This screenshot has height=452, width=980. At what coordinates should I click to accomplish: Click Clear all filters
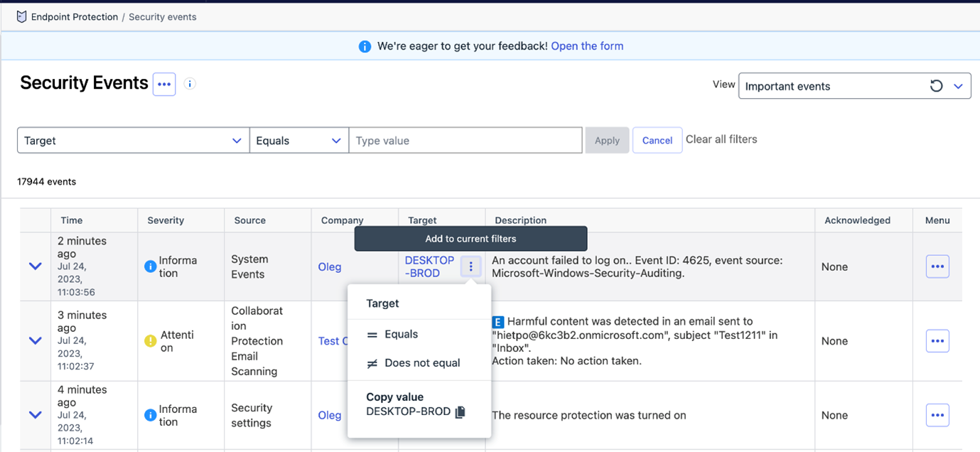(721, 139)
